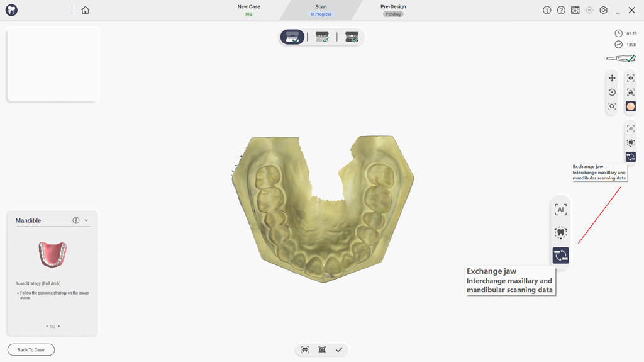Select the move/pan view tool
This screenshot has width=644, height=362.
click(x=612, y=78)
